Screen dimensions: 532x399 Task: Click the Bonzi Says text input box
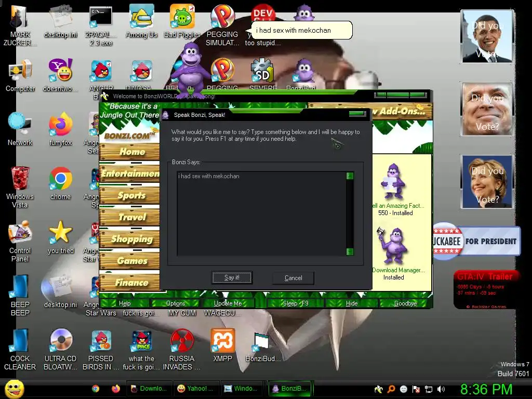tap(261, 214)
